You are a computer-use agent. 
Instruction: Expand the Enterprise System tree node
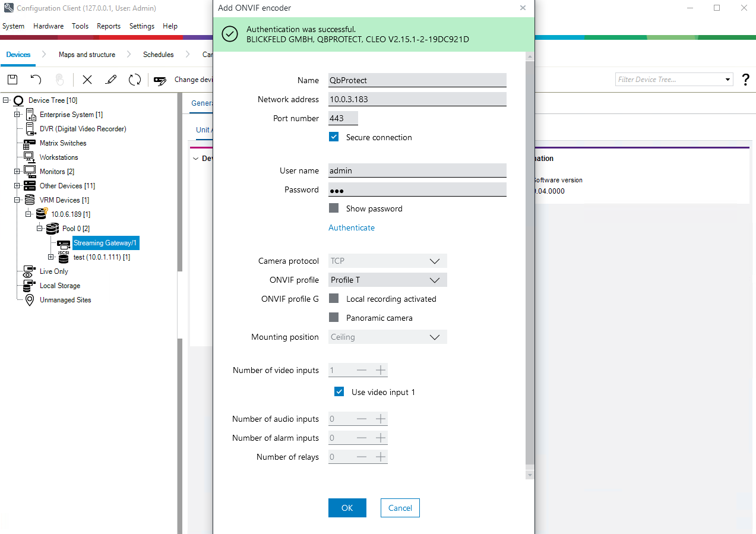click(17, 115)
